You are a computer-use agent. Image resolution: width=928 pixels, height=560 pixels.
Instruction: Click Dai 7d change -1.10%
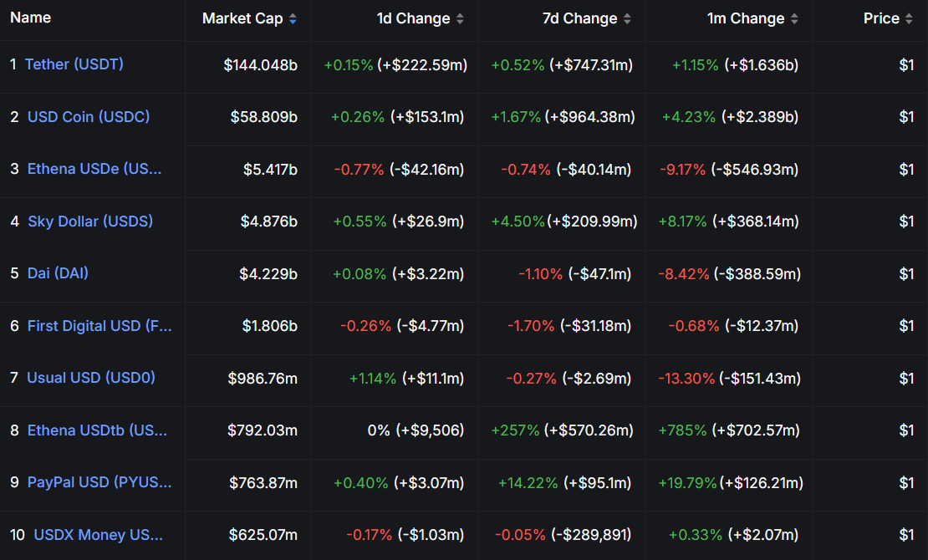[541, 274]
